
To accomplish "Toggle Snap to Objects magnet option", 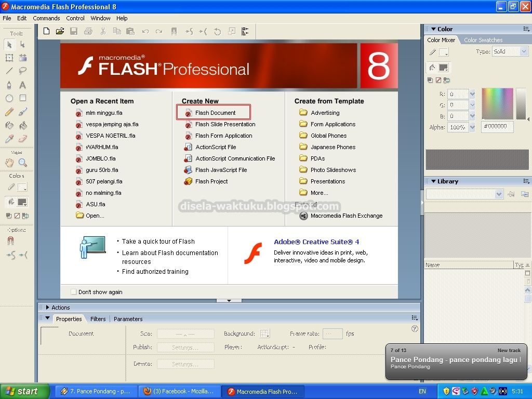I will [x=10, y=241].
